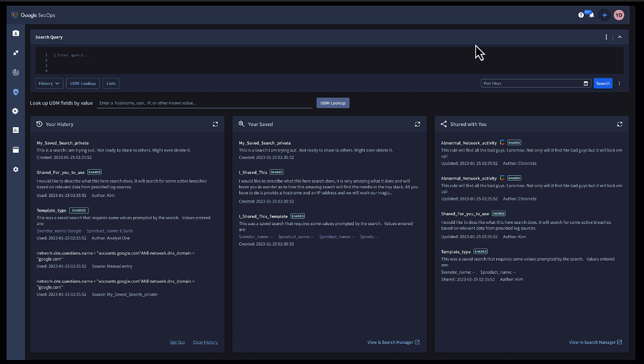Open settings via the bottom sidebar gear
This screenshot has width=644, height=364.
point(16,169)
